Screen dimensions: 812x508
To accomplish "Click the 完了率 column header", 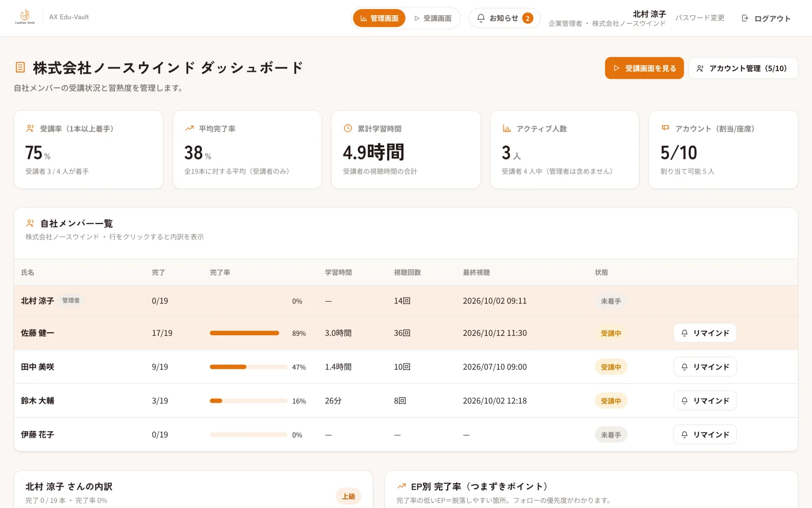I will (x=220, y=272).
